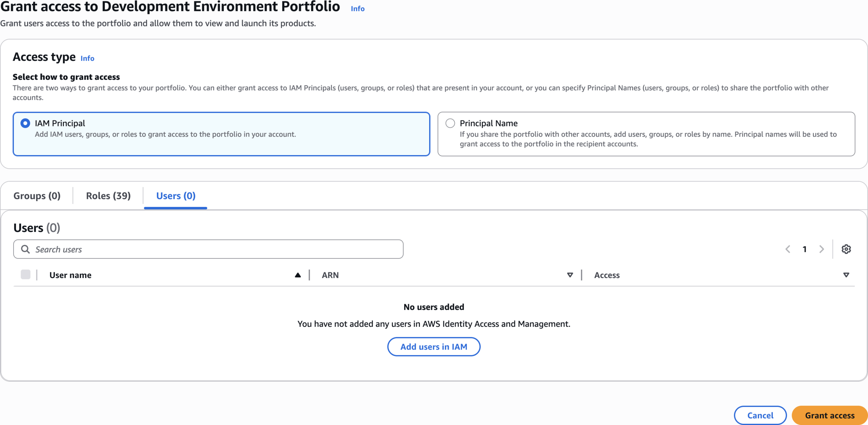
Task: Select the Principal Name radio option
Action: pos(450,123)
